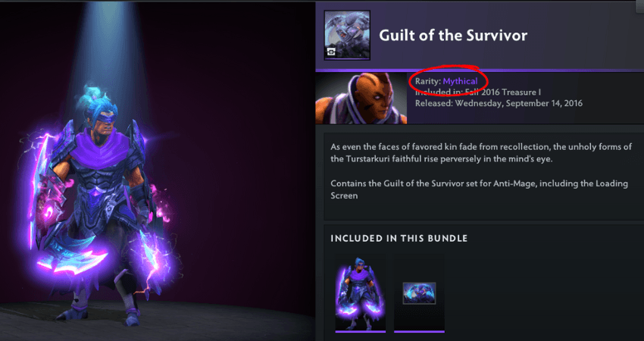Click the Guilt of the Survivor bundle icon
644x341 pixels.
coord(347,36)
